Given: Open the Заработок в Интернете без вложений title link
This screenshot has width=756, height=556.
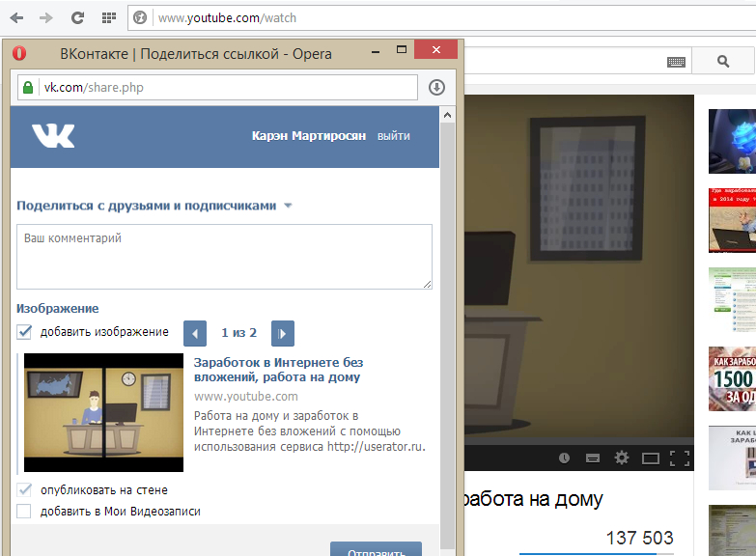Looking at the screenshot, I should click(x=278, y=370).
